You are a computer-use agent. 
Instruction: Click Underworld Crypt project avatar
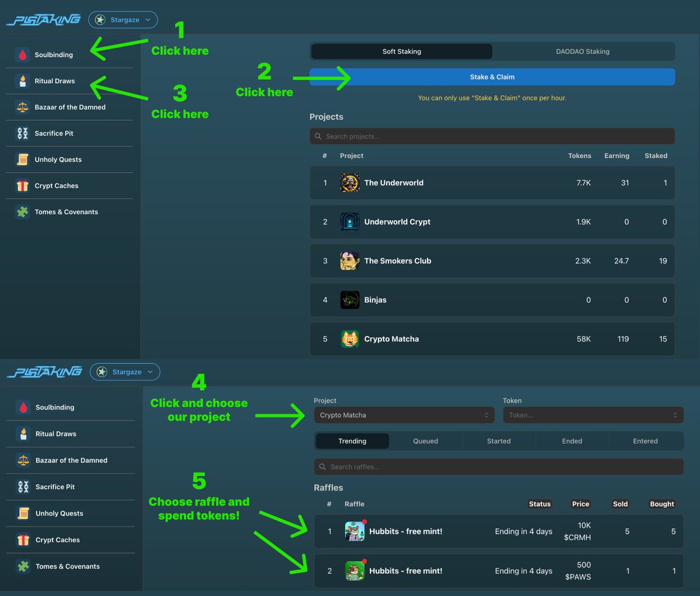(x=350, y=222)
